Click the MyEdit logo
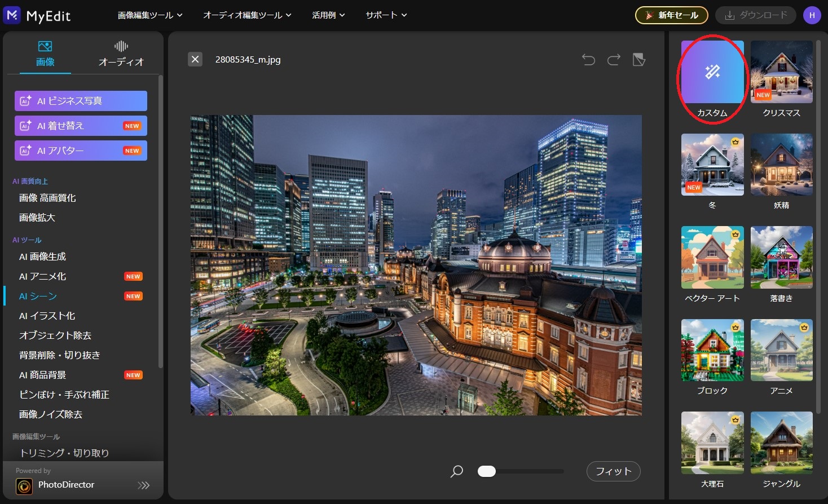 [37, 15]
